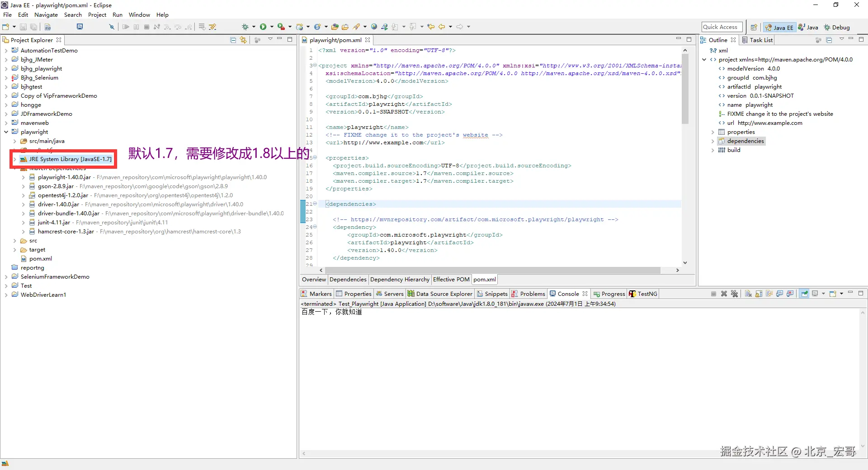Switch to the Task List tab

click(758, 40)
